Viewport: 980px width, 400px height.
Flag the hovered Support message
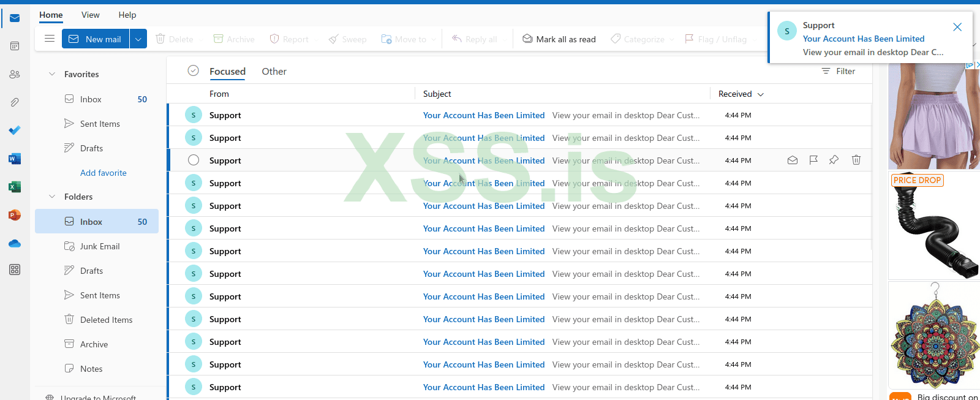click(813, 160)
